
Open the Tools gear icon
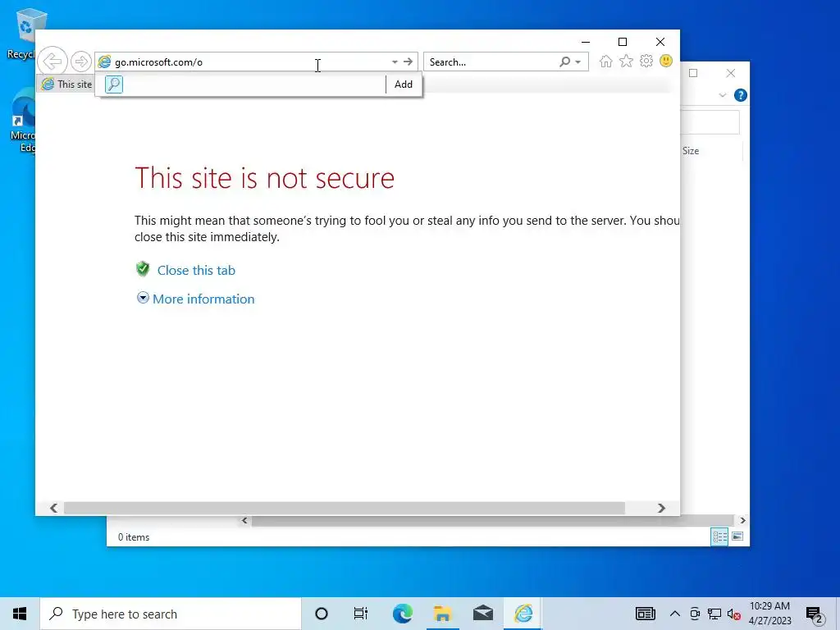pos(646,61)
